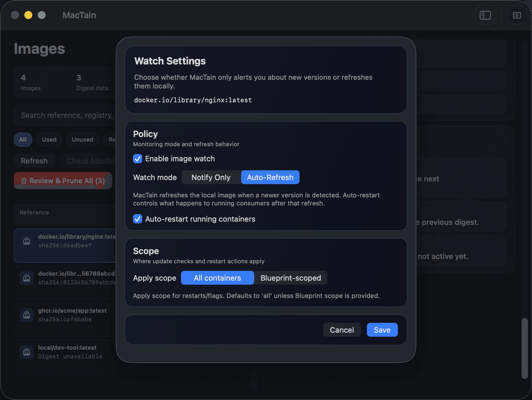Click docker.io/library/nginx:latest in the dialog

(193, 100)
